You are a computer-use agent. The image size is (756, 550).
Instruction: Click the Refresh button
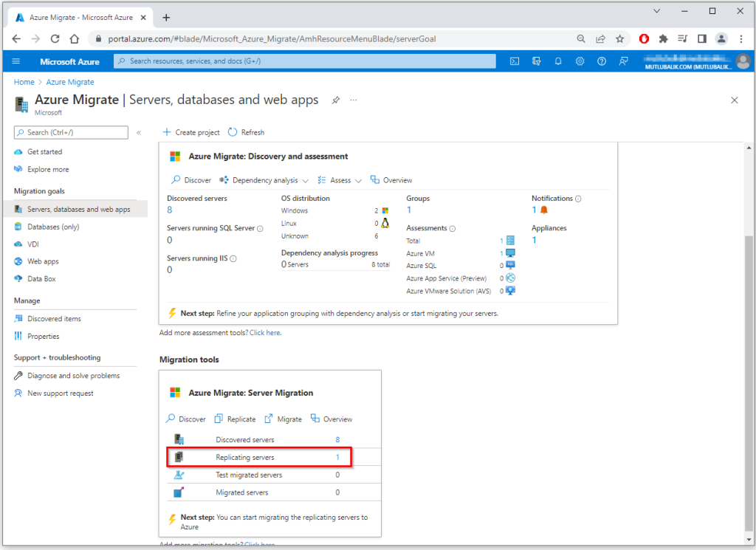246,133
